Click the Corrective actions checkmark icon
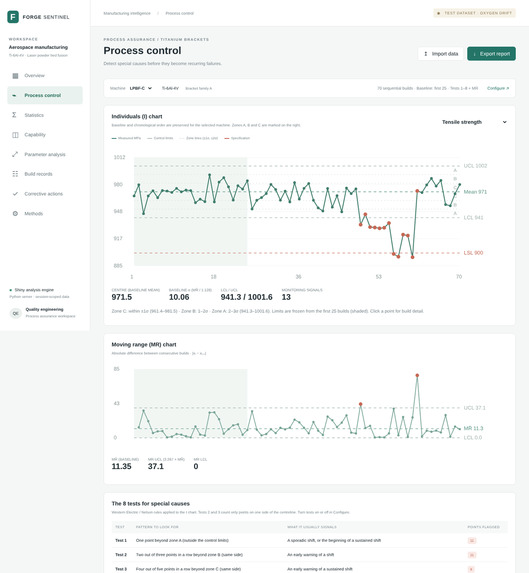 15,194
